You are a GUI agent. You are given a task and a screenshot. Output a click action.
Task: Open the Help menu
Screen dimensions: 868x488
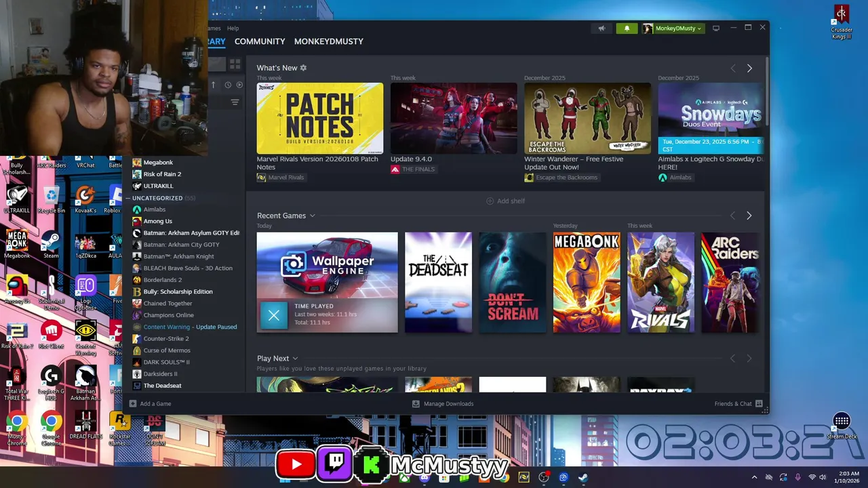pos(233,28)
